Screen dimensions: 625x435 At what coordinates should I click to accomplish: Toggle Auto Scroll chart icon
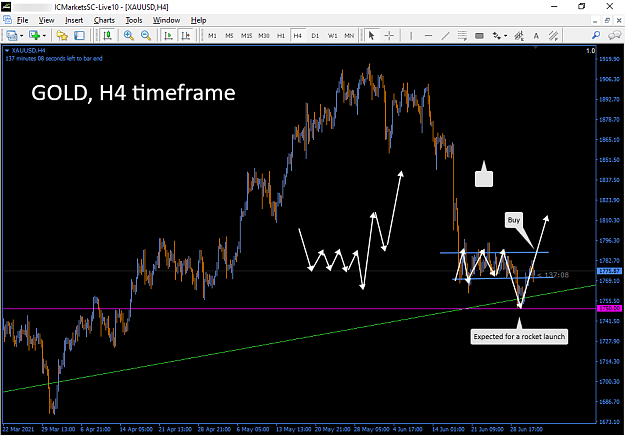[x=168, y=35]
